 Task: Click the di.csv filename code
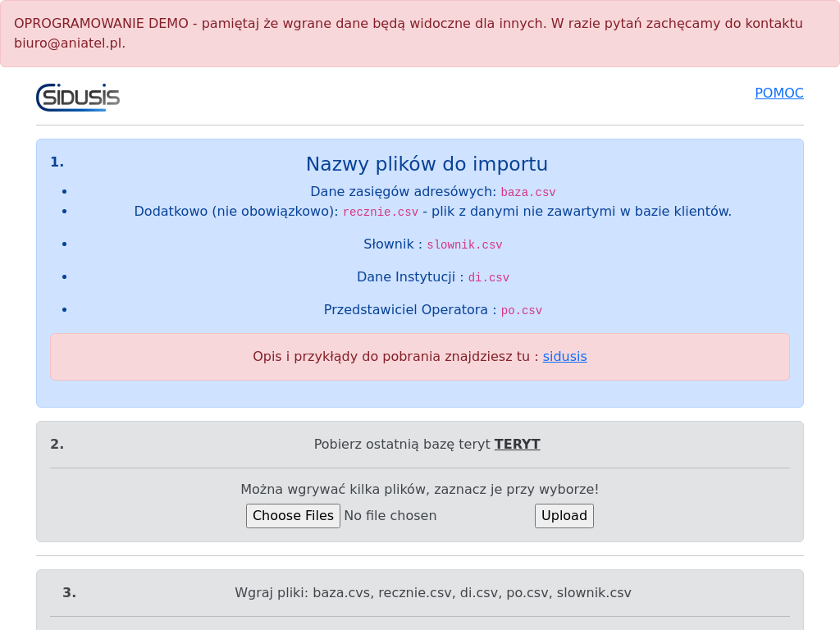488,278
